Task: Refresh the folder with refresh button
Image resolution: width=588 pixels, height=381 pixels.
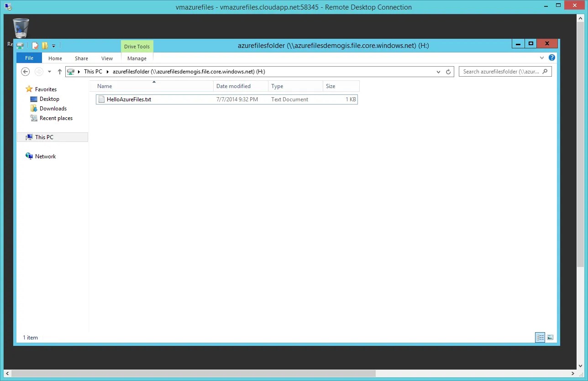Action: point(448,72)
